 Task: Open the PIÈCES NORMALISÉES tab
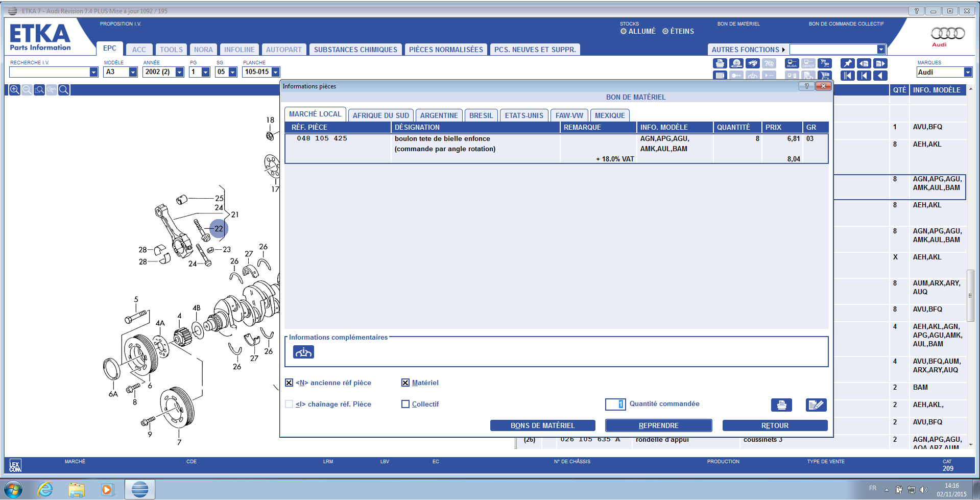click(x=446, y=50)
